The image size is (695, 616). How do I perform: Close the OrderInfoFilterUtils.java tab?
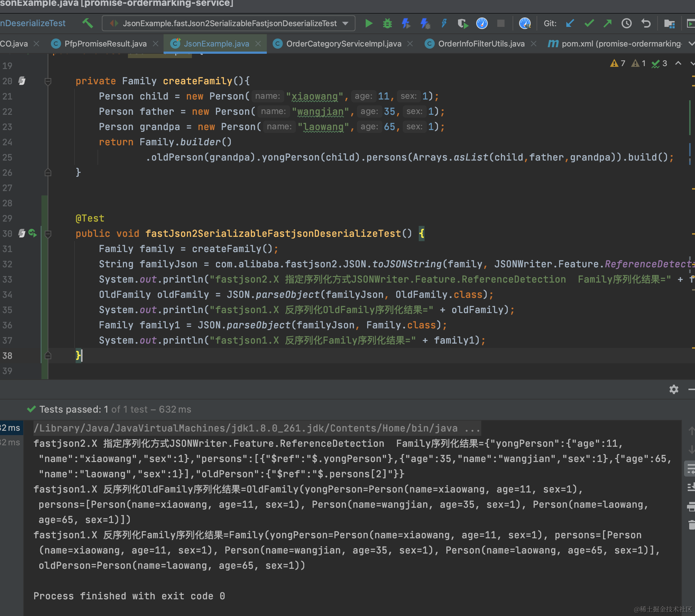pyautogui.click(x=534, y=44)
